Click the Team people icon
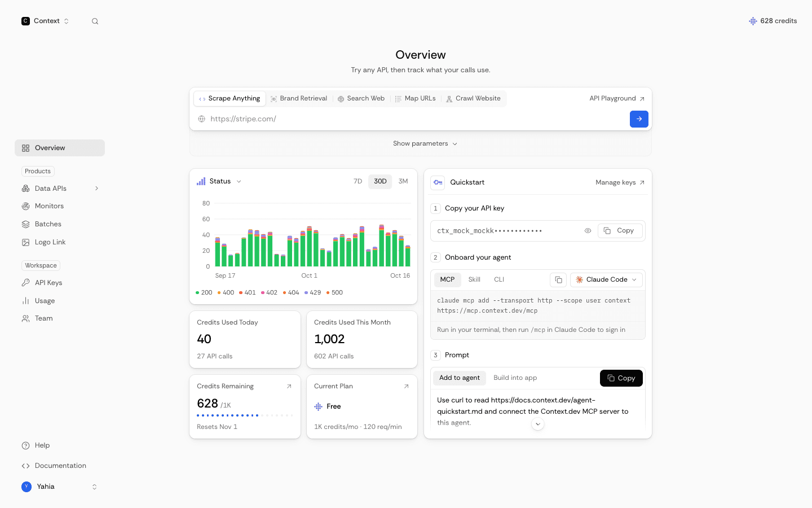Image resolution: width=812 pixels, height=508 pixels. coord(25,318)
